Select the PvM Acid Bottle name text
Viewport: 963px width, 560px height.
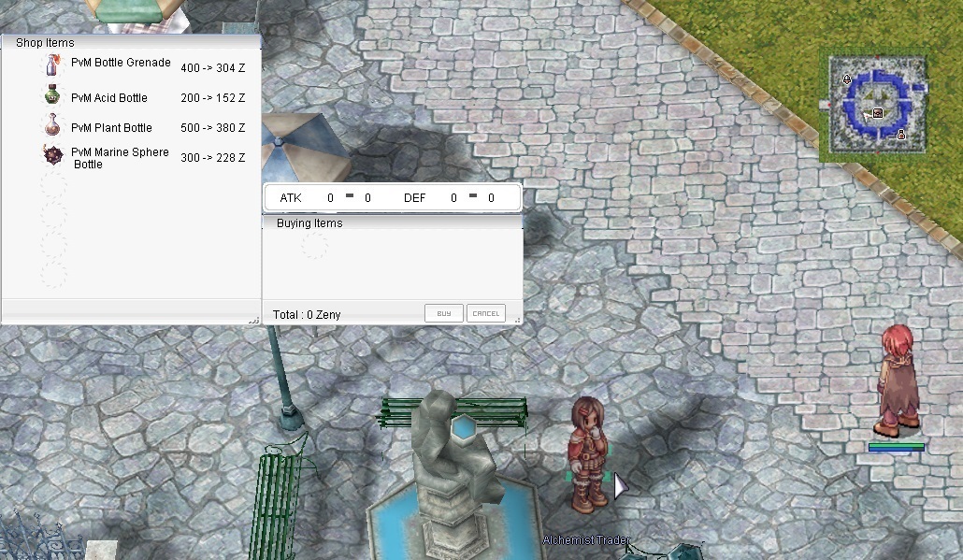109,98
